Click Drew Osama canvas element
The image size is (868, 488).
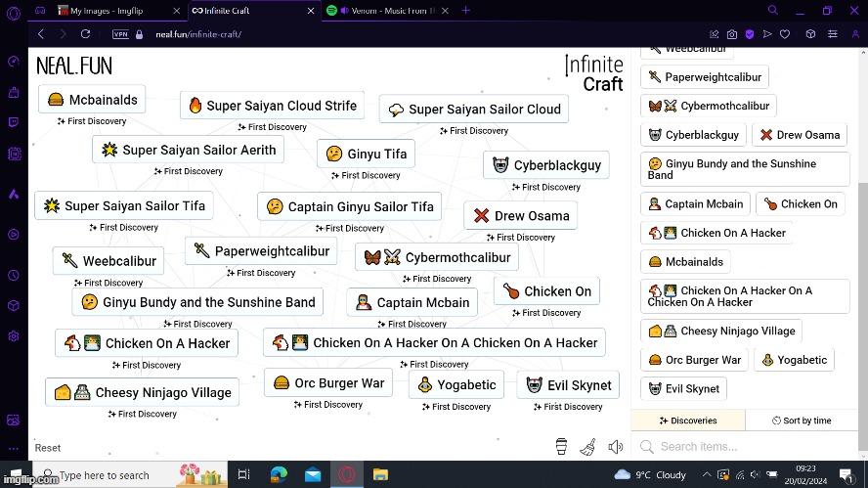521,215
